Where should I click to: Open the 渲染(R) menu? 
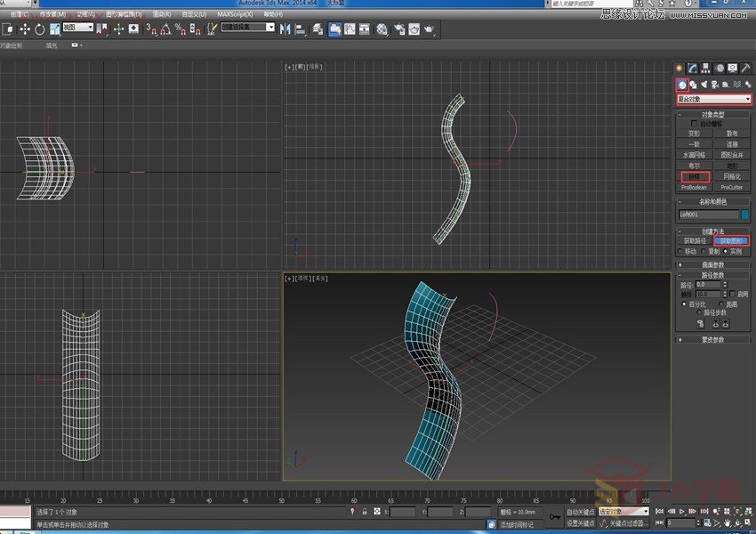tap(162, 13)
